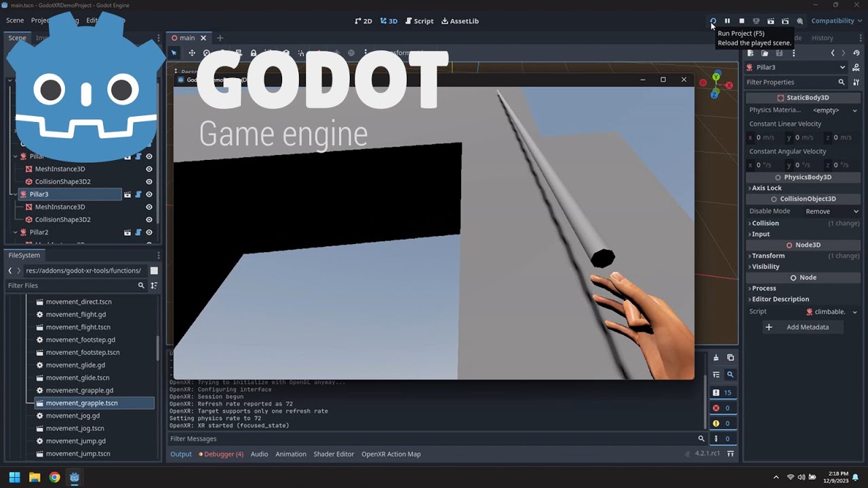Expand the Transform section
The height and width of the screenshot is (488, 868).
[x=767, y=256]
